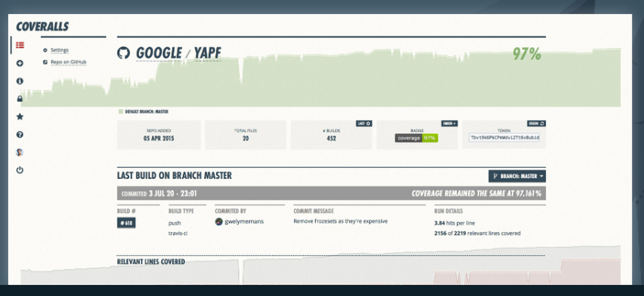
Task: Click '2156 of 2219 relevant lines covered'
Action: [x=477, y=233]
